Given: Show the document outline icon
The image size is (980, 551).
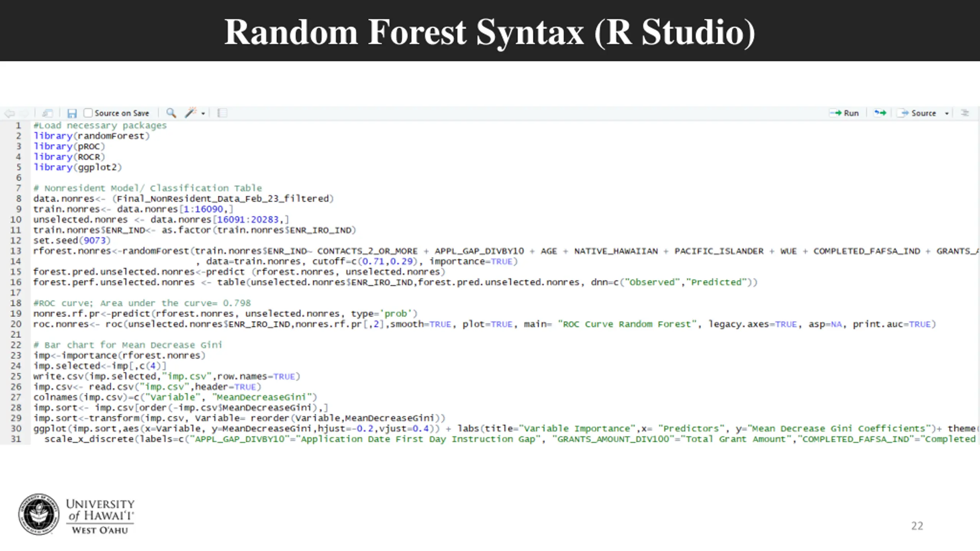Looking at the screenshot, I should pos(965,113).
